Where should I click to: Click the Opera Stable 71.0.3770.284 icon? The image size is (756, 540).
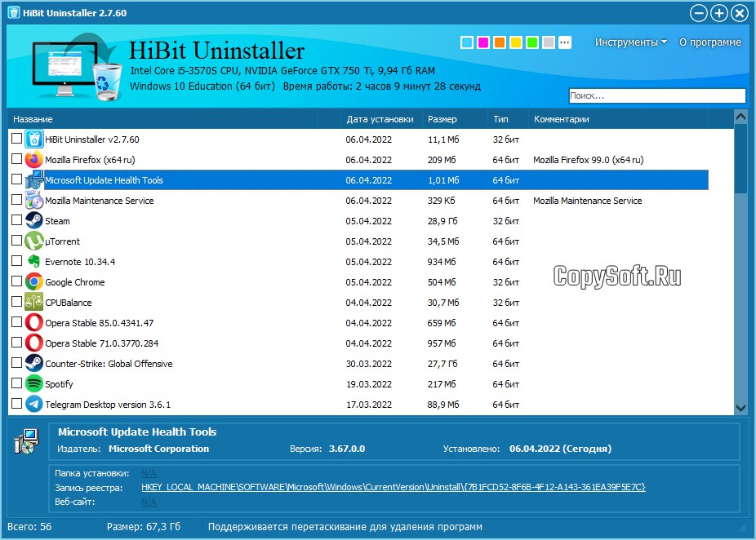(34, 343)
